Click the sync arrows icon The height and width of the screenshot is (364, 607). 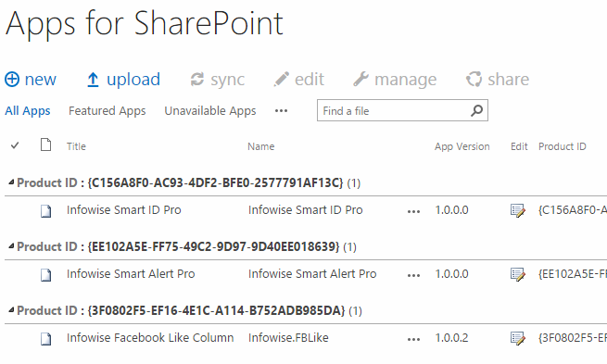[197, 80]
